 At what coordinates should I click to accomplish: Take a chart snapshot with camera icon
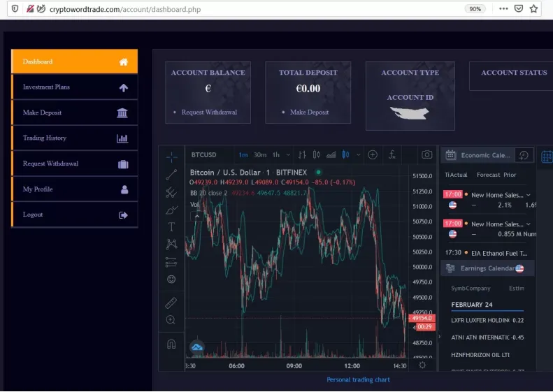[426, 154]
